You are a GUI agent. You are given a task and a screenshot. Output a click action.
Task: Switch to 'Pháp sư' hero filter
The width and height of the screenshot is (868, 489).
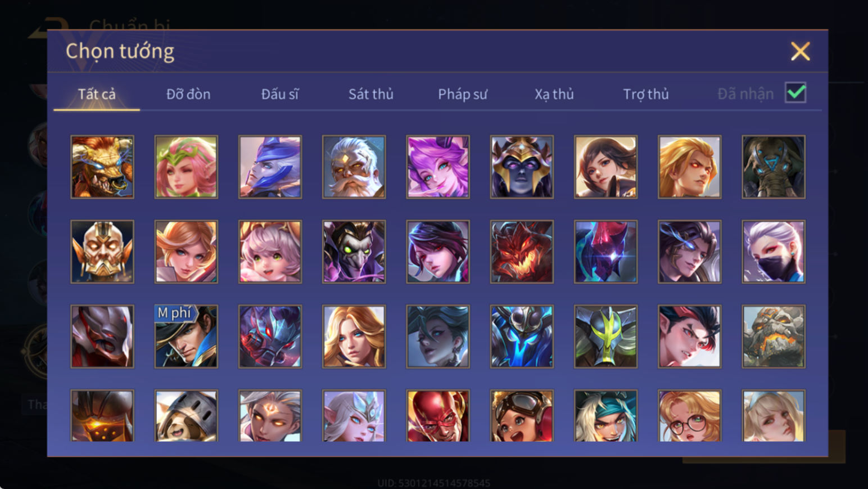[463, 94]
